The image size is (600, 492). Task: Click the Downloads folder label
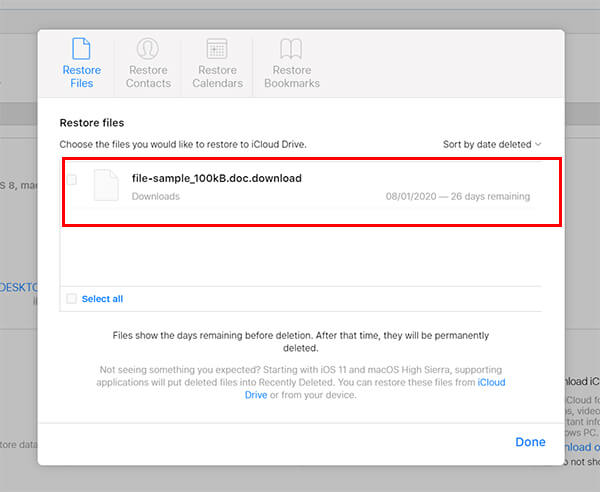click(156, 196)
